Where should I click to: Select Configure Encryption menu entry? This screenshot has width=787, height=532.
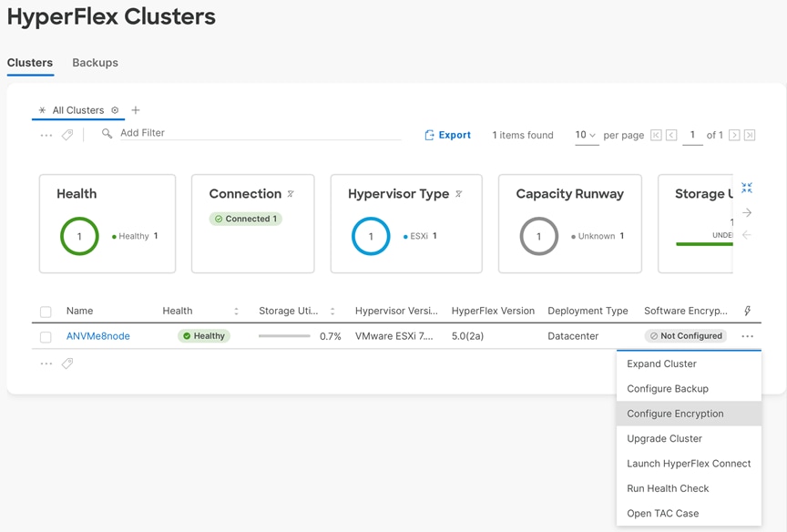click(689, 414)
